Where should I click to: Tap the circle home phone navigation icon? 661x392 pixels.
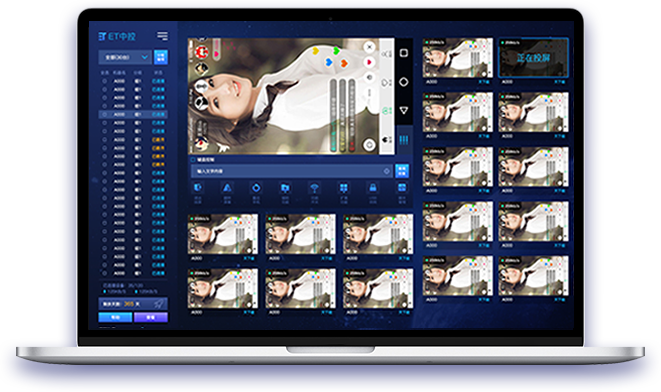(403, 82)
